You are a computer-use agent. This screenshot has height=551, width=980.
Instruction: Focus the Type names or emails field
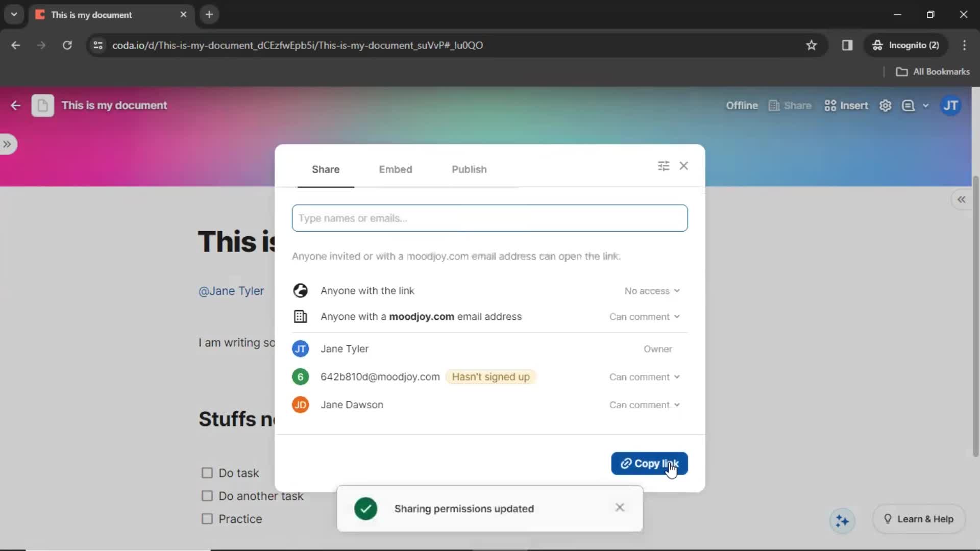pyautogui.click(x=489, y=218)
